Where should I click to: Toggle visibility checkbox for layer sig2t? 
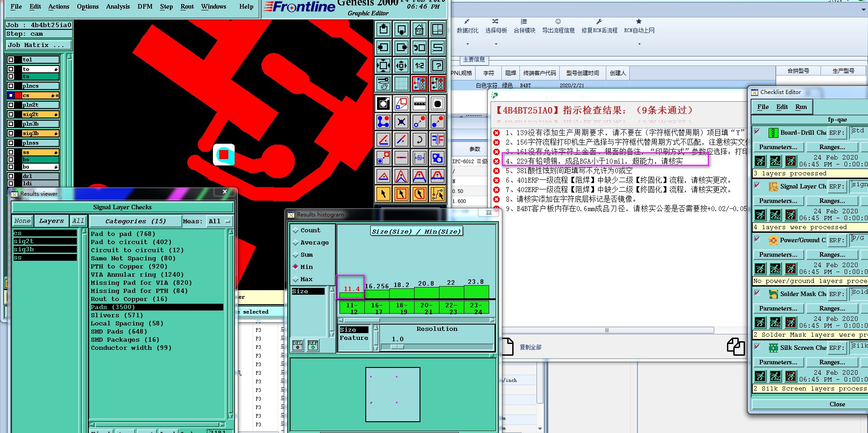click(11, 114)
